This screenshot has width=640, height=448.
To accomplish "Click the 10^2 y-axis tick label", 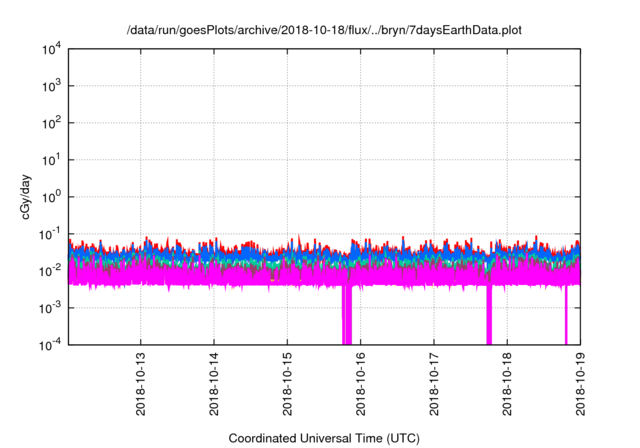I will coord(51,123).
